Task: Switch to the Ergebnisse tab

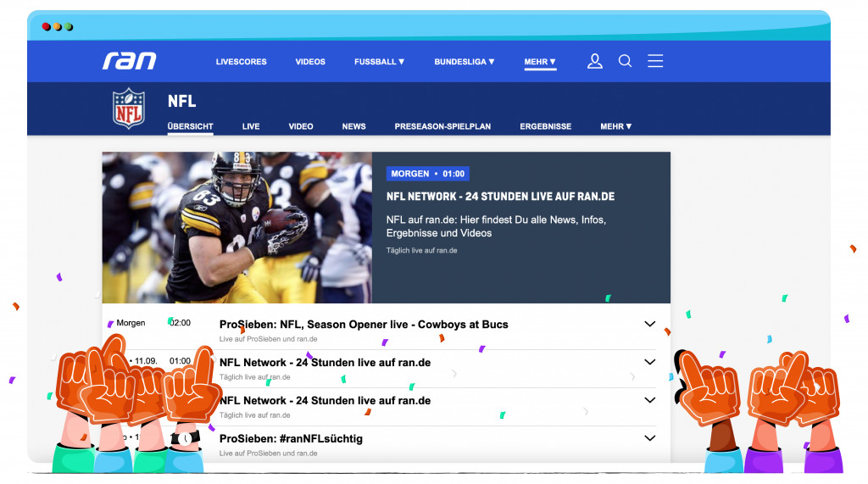Action: pyautogui.click(x=545, y=126)
